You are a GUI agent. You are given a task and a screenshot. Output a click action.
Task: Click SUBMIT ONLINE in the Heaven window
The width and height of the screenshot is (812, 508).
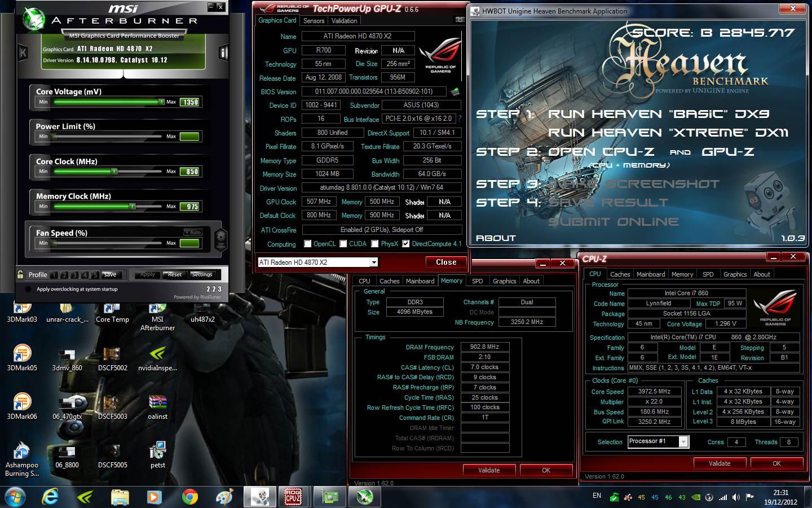point(614,222)
